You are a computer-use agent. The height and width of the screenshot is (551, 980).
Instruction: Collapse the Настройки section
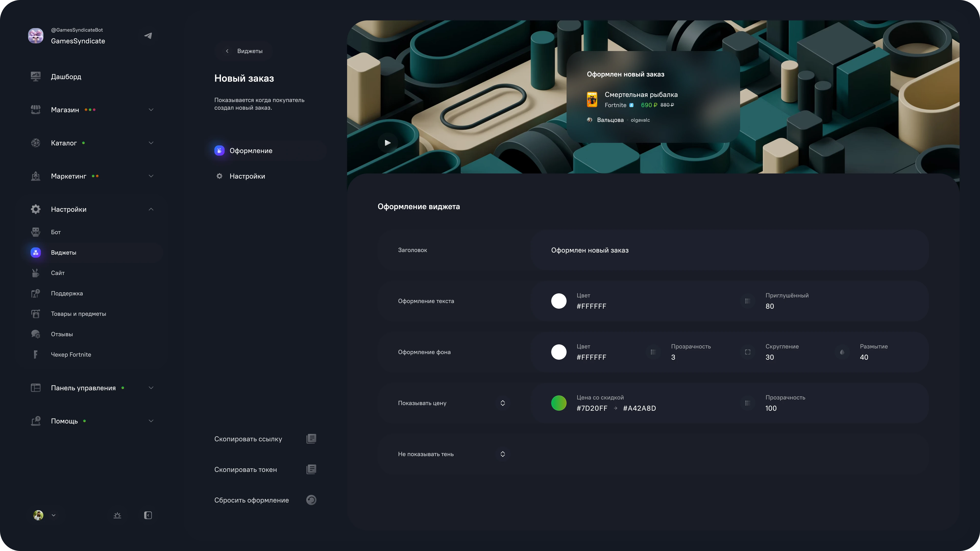point(151,209)
